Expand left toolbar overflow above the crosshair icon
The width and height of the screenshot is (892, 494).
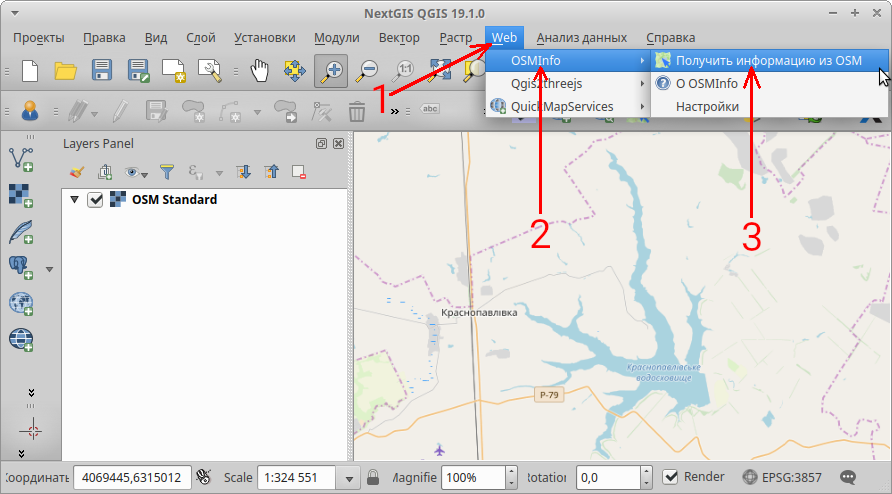[x=31, y=393]
